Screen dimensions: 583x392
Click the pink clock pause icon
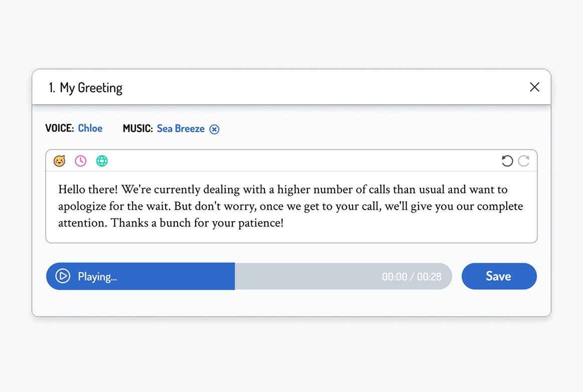click(x=81, y=161)
